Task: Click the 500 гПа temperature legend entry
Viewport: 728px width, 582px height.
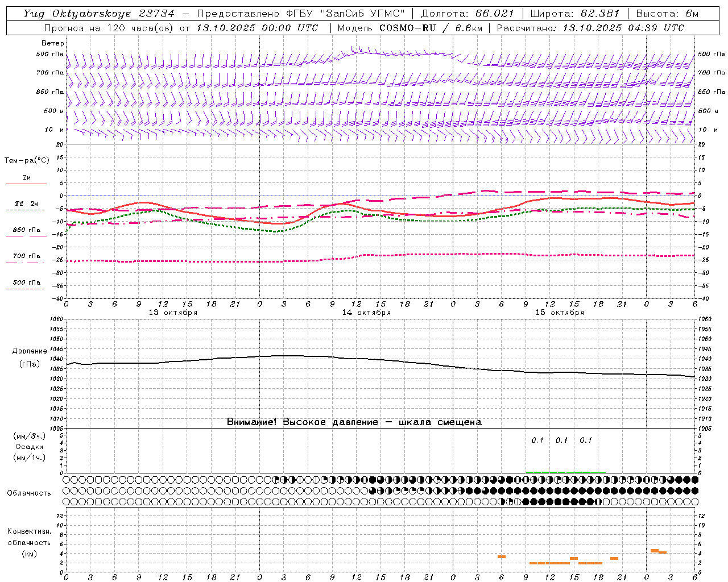Action: pyautogui.click(x=26, y=284)
